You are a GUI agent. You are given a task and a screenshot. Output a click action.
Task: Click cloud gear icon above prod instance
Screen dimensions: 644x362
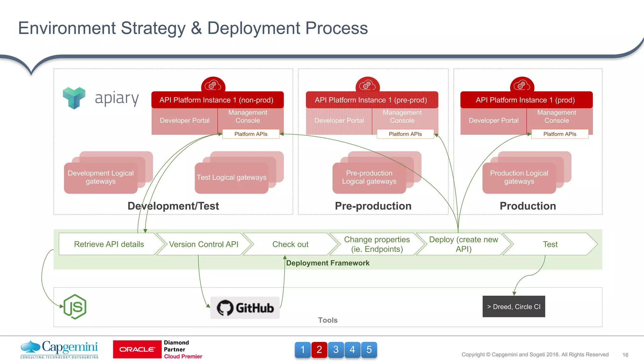(x=522, y=85)
